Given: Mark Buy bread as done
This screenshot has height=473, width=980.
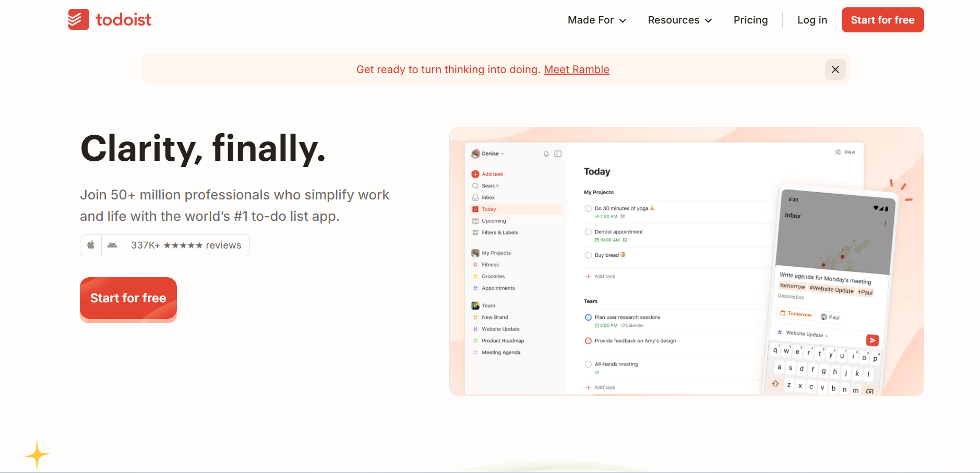Looking at the screenshot, I should click(x=588, y=255).
